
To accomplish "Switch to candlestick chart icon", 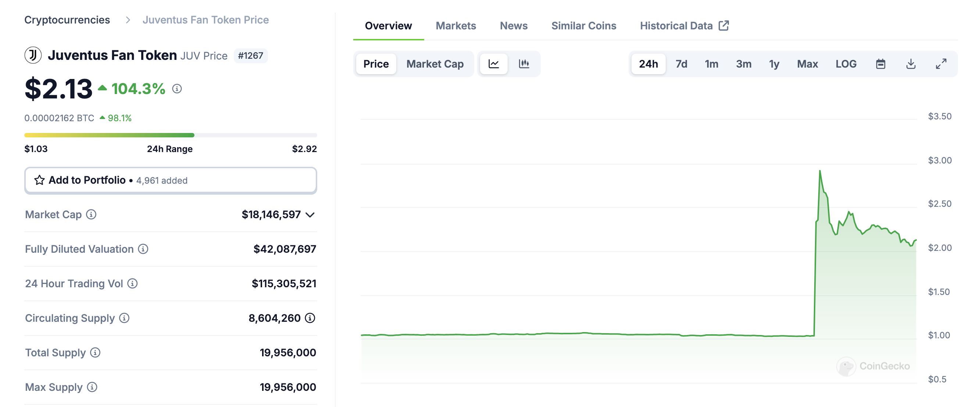I will point(524,64).
